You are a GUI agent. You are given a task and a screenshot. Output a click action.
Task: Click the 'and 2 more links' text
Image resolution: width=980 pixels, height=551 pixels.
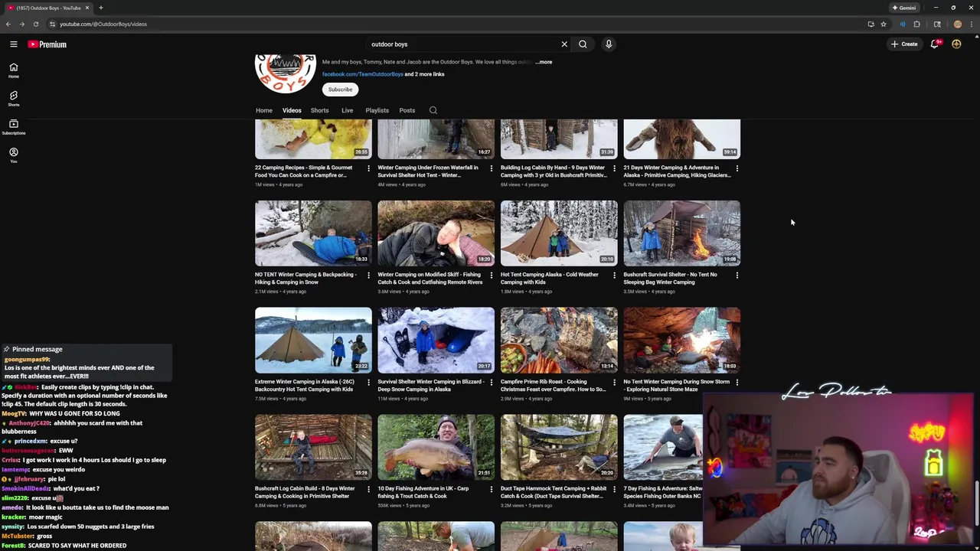(424, 74)
